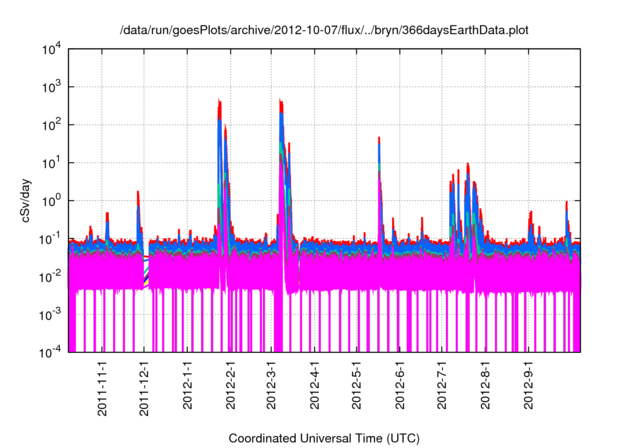Image resolution: width=640 pixels, height=448 pixels.
Task: Click the 2012-5-1 date tick label
Action: pyautogui.click(x=357, y=386)
